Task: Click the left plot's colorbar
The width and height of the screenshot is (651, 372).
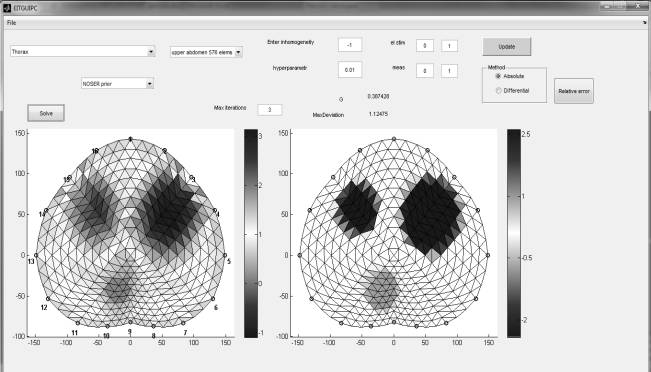Action: (251, 233)
